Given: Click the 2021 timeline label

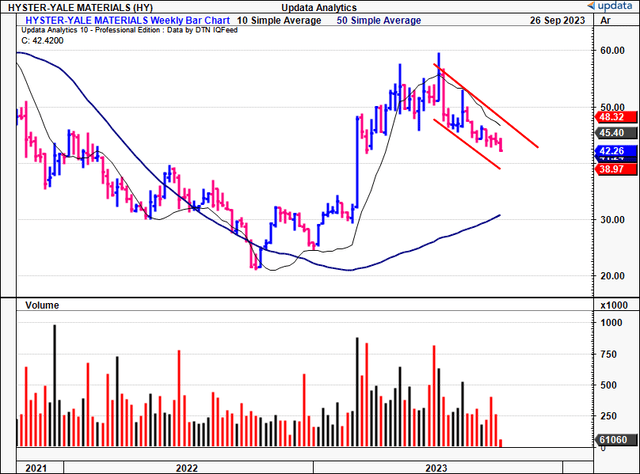Looking at the screenshot, I should point(36,468).
